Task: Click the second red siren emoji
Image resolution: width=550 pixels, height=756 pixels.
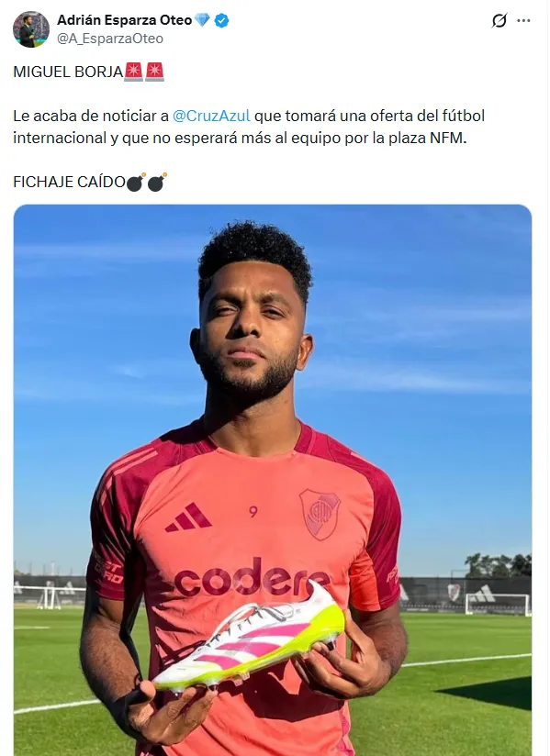Action: pyautogui.click(x=155, y=72)
